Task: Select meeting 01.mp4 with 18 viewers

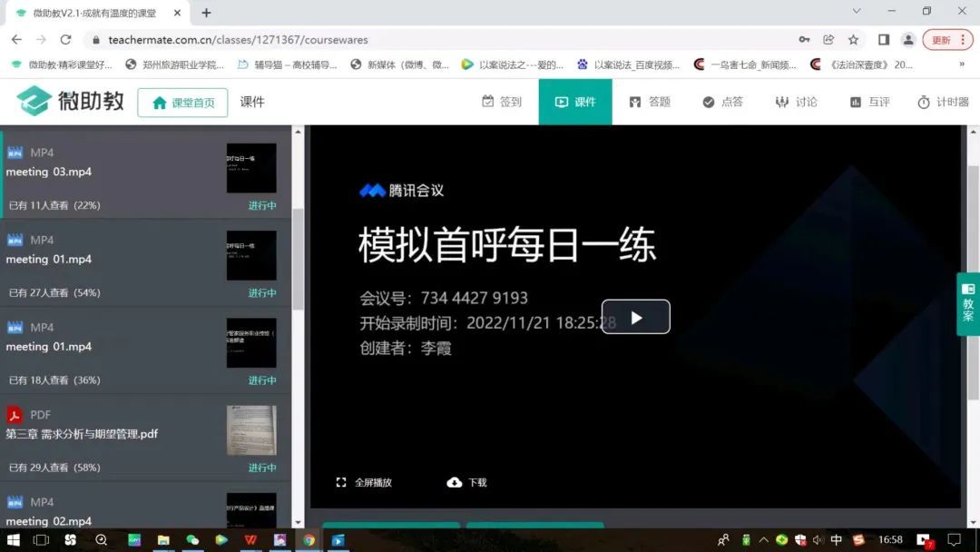Action: click(145, 350)
